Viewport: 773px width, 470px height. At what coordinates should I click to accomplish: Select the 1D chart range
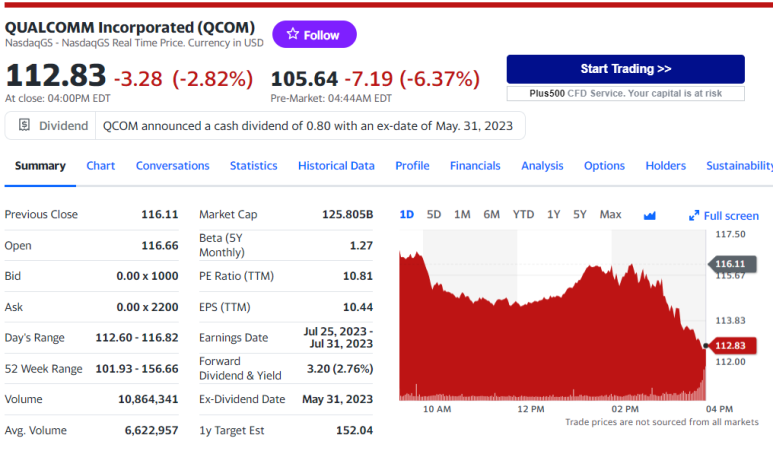coord(407,215)
